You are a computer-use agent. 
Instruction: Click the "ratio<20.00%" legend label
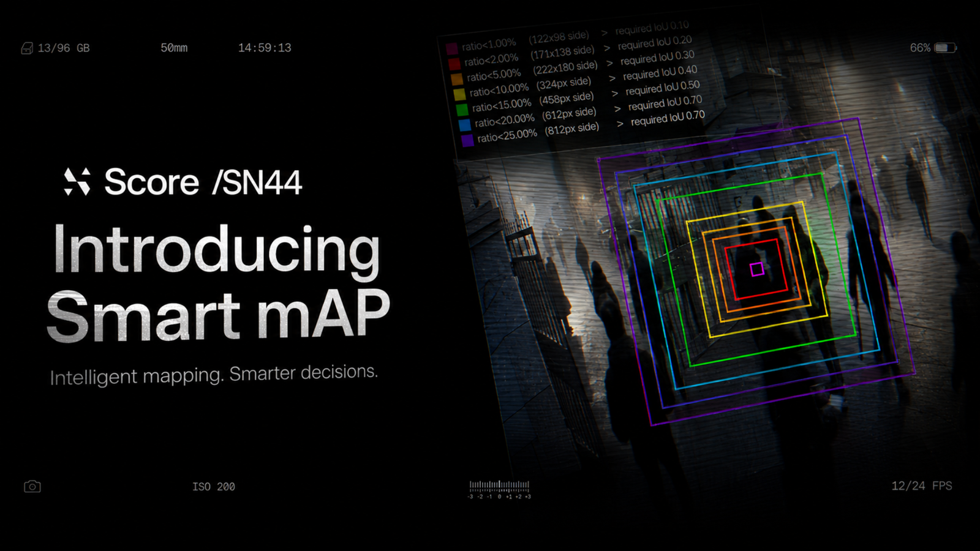point(505,121)
